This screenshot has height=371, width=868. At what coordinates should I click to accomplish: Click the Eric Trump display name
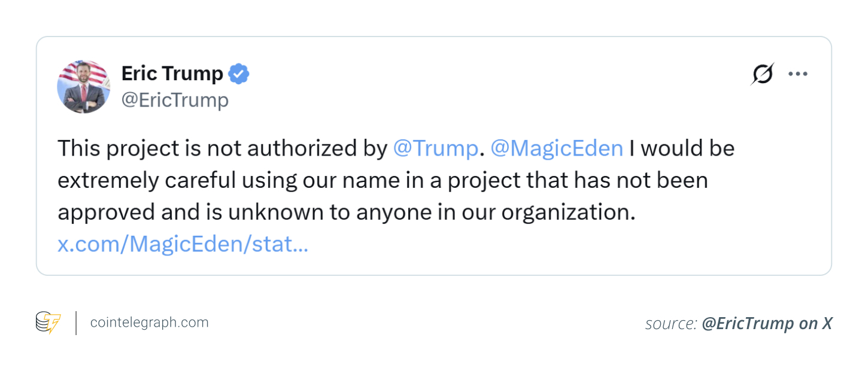172,74
